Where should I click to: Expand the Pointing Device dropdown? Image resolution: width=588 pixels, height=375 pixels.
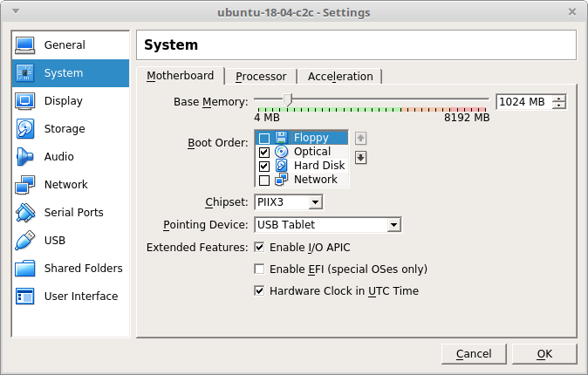point(327,225)
